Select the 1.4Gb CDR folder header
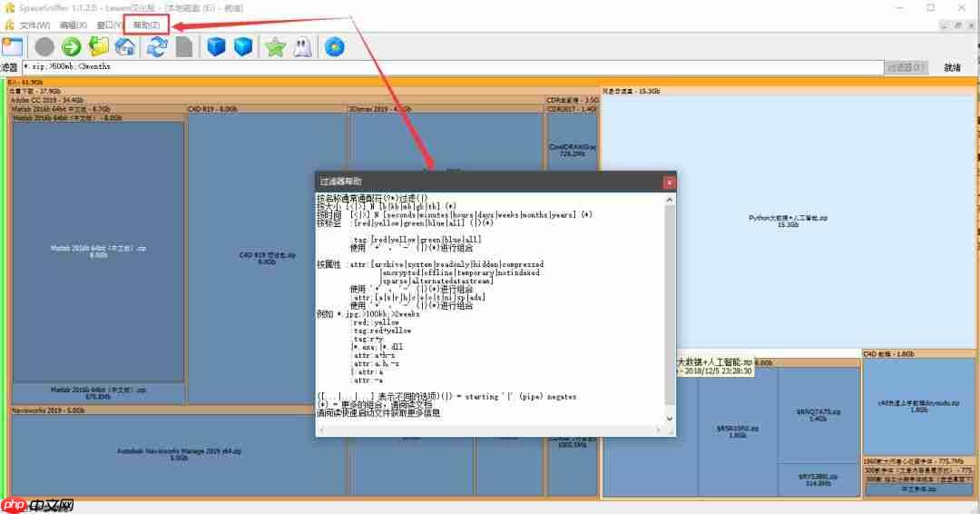This screenshot has height=514, width=980. pyautogui.click(x=572, y=109)
